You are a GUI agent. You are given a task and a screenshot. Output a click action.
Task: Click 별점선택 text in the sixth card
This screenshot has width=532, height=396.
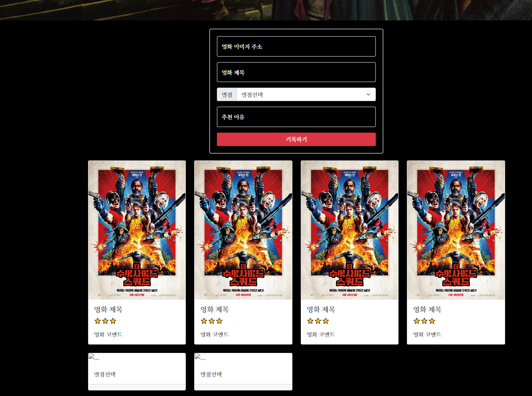click(x=211, y=374)
